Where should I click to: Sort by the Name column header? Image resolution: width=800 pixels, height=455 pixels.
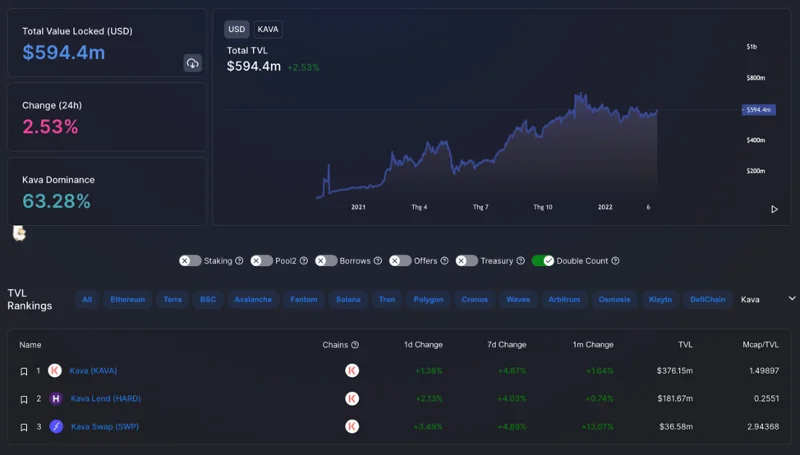click(30, 345)
